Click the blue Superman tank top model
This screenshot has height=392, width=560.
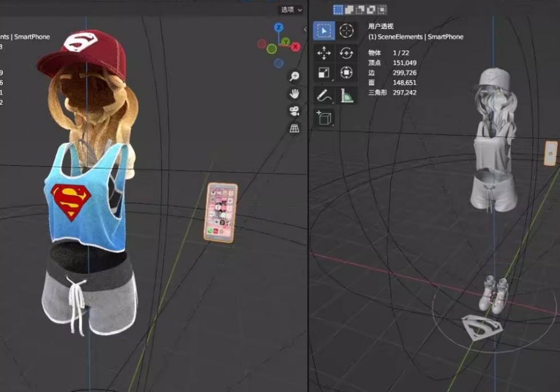click(86, 197)
